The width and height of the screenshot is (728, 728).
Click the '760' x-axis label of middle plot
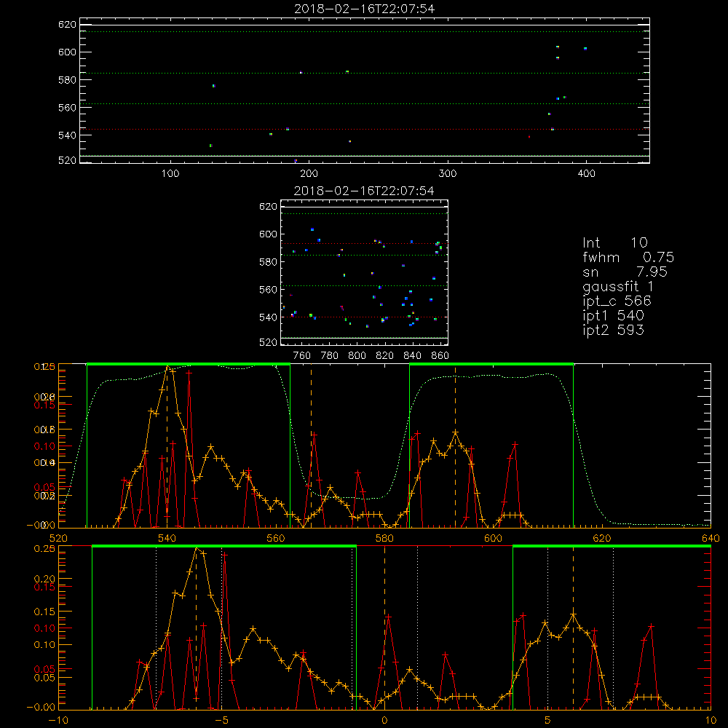[x=302, y=356]
